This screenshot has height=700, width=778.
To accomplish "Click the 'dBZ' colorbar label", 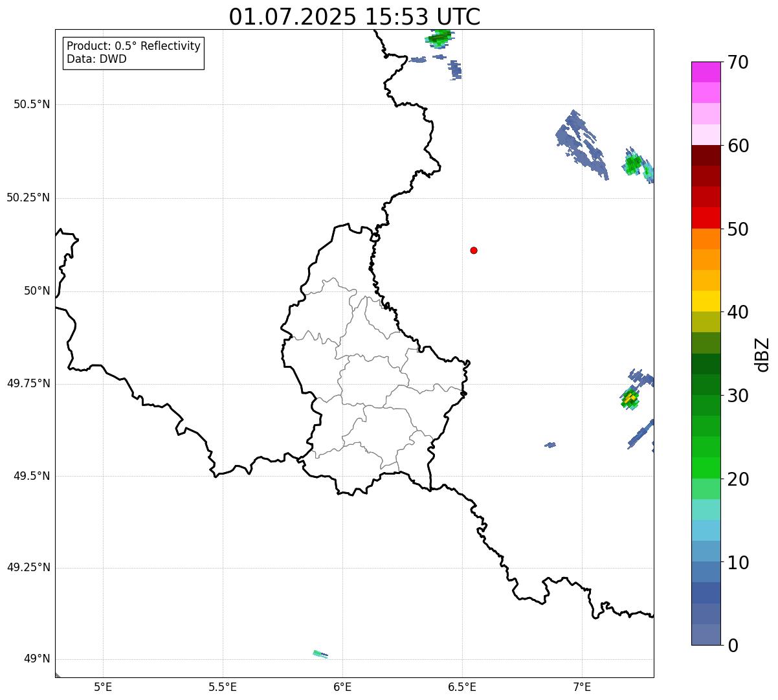I will [x=762, y=354].
